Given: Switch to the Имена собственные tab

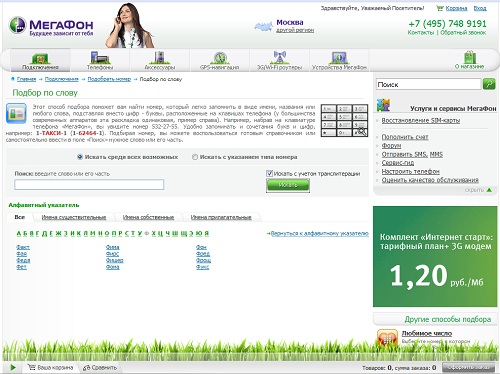Looking at the screenshot, I should (x=148, y=217).
